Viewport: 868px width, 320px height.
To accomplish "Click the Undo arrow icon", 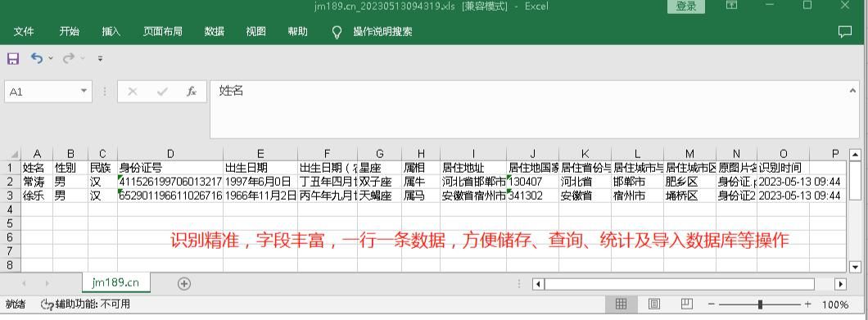I will [x=37, y=58].
